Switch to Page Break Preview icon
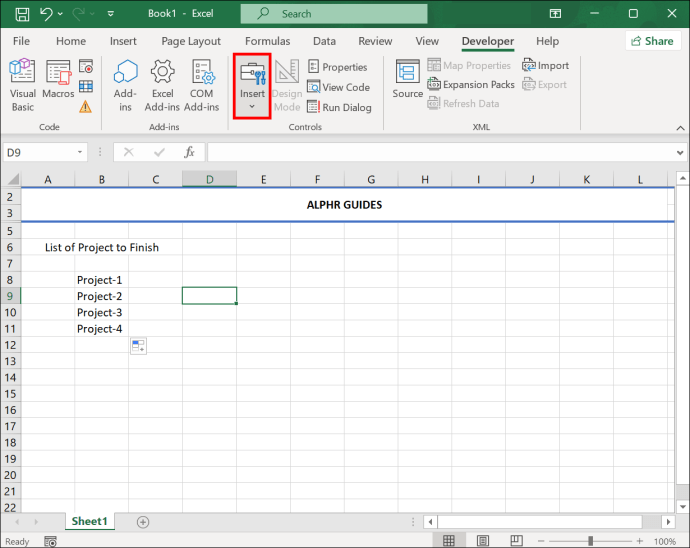 517,541
